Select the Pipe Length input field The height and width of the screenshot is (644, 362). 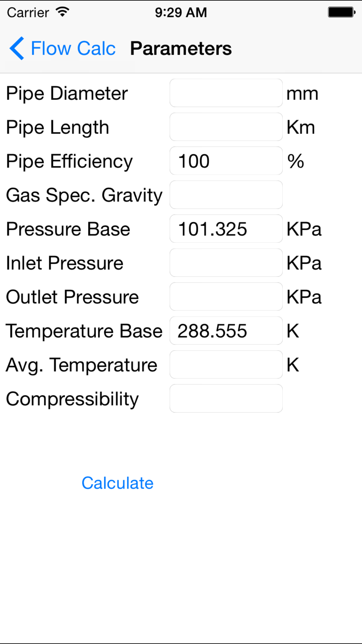click(x=226, y=127)
